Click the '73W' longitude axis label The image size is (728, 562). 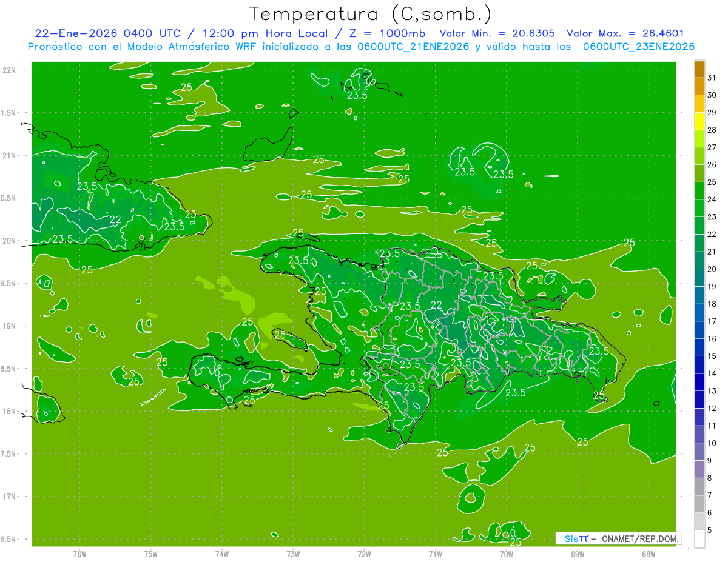tap(293, 554)
